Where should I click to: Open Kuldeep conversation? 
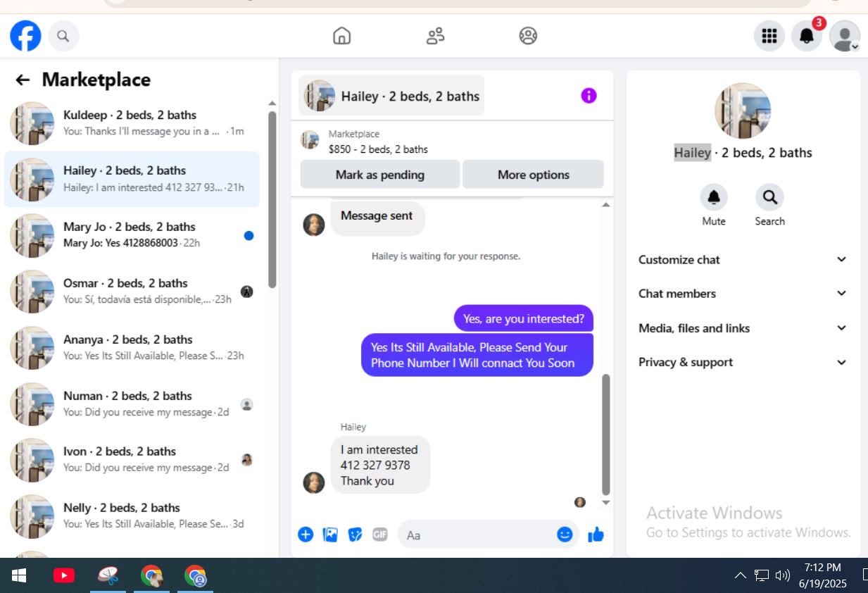(132, 123)
